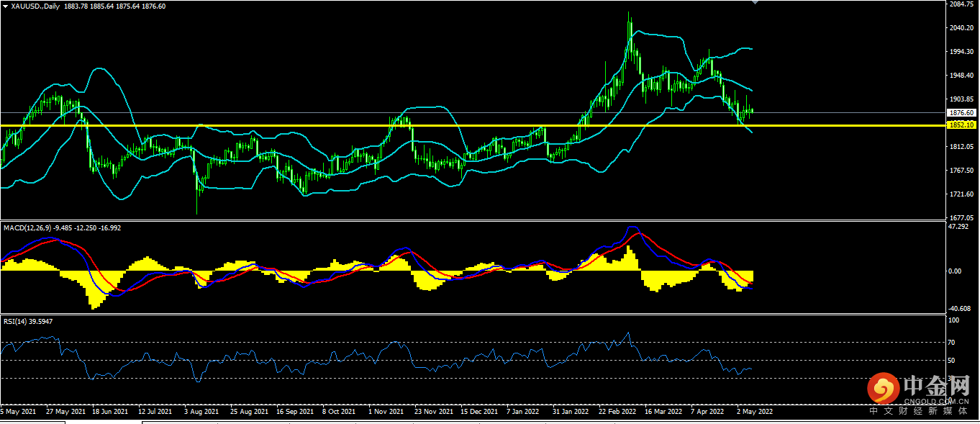Select the 27 May 2021 date label
Screen dimensions: 980x424
(65, 412)
